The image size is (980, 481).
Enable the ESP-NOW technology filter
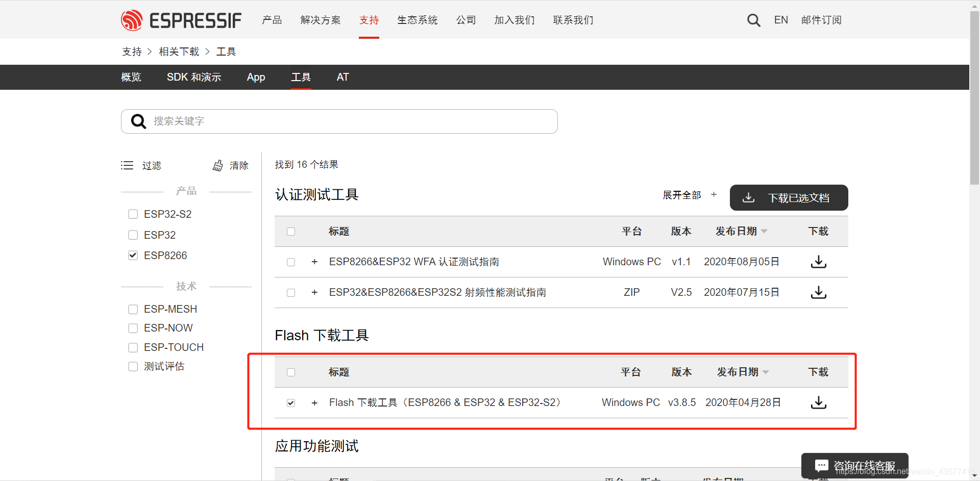click(133, 328)
